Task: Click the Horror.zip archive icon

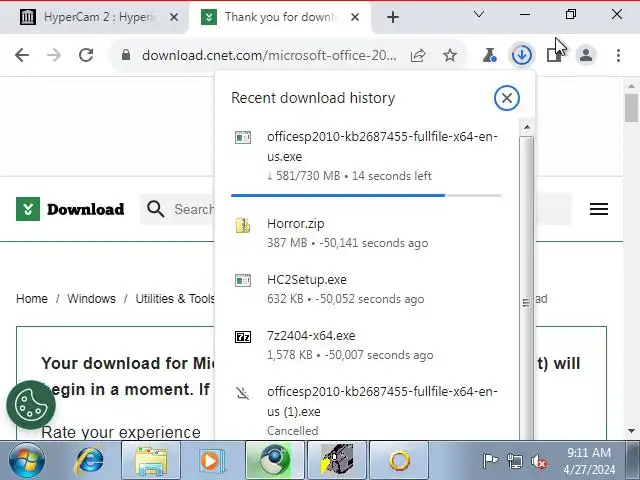Action: (x=243, y=225)
